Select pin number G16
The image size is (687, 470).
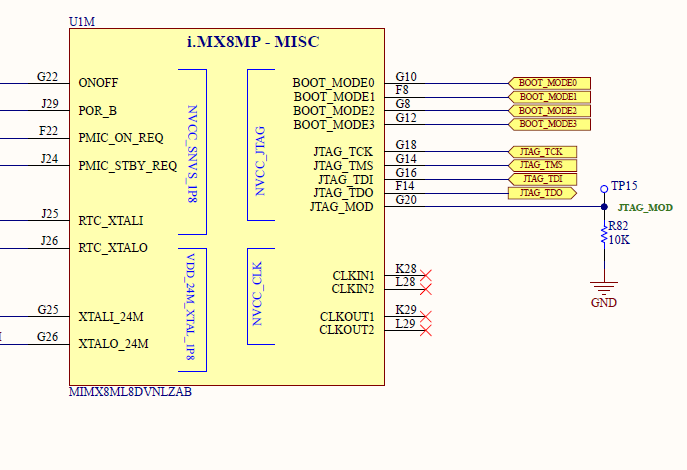pos(406,173)
